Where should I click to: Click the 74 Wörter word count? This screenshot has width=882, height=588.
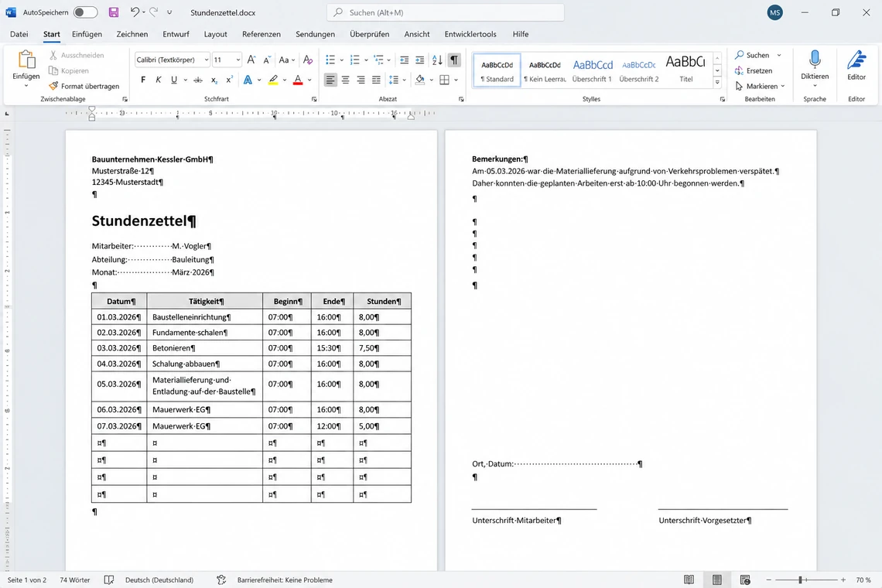75,579
